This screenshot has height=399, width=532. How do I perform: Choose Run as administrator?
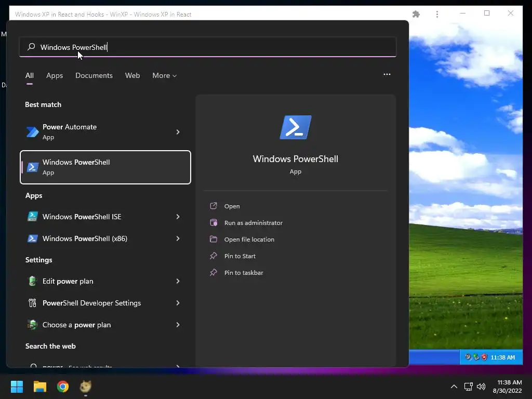coord(254,222)
